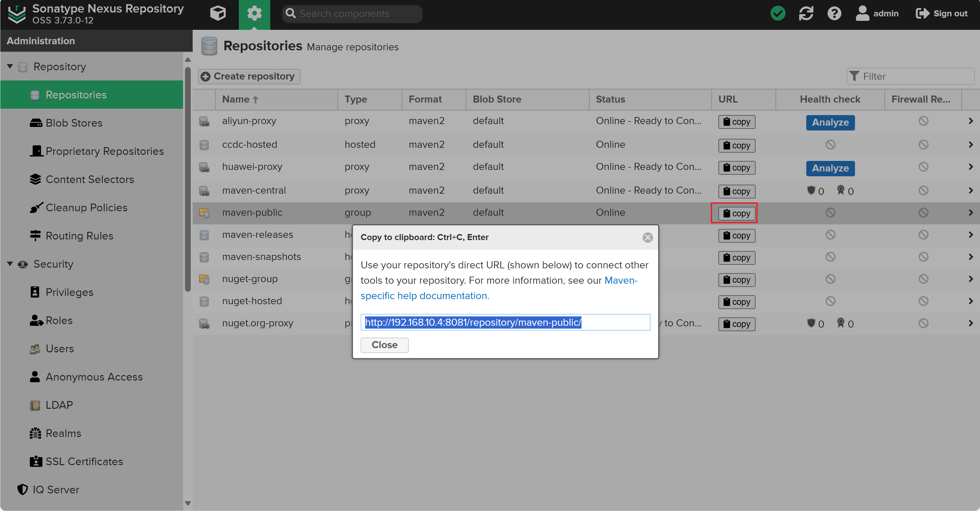Click the Anonymous Access icon

point(35,377)
